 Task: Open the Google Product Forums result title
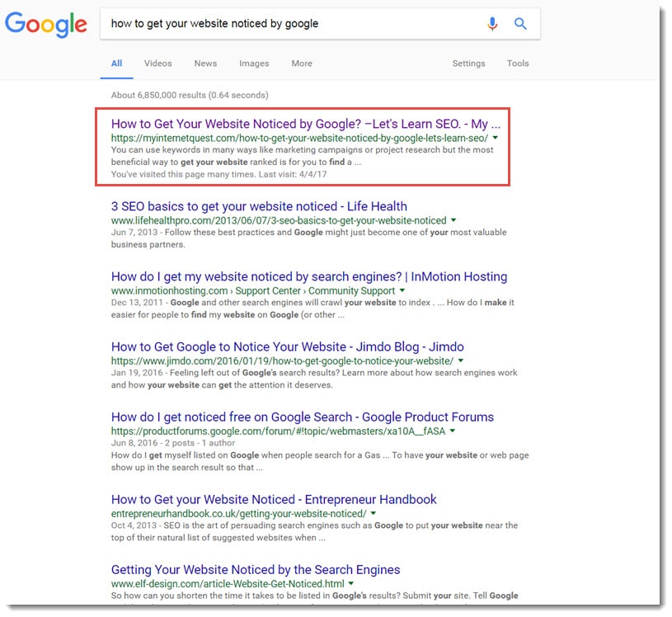(303, 417)
